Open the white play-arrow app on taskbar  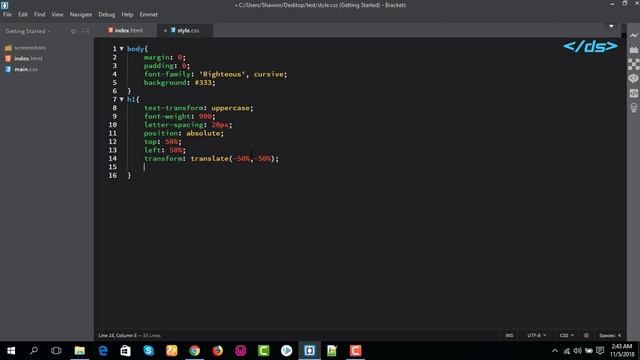[x=287, y=351]
